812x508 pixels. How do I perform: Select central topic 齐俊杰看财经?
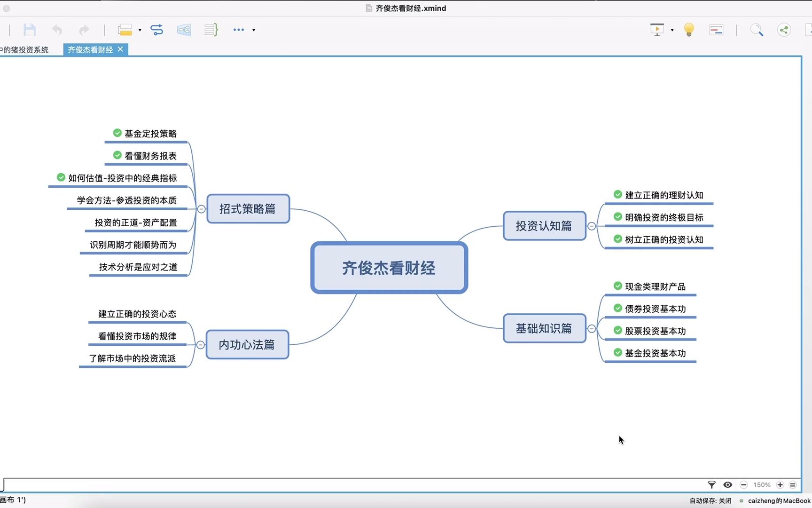389,268
